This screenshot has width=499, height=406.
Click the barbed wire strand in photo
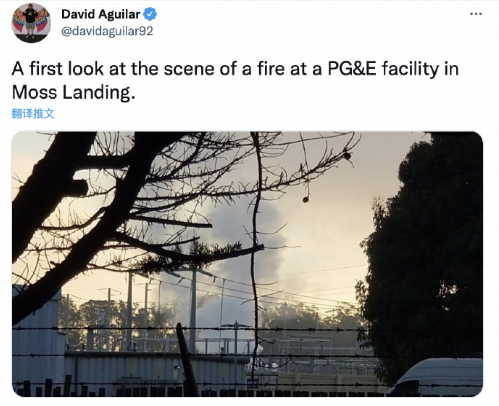coord(247,329)
